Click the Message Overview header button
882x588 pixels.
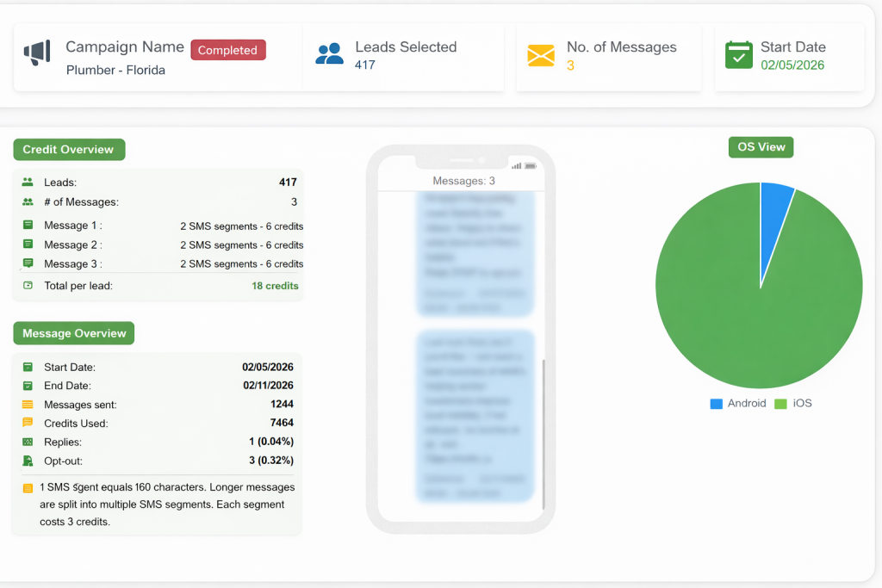click(x=73, y=333)
